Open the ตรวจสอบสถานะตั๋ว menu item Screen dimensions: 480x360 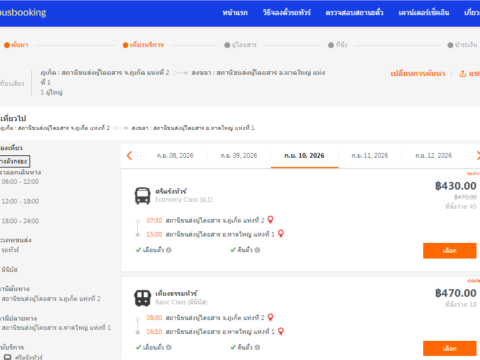click(354, 13)
